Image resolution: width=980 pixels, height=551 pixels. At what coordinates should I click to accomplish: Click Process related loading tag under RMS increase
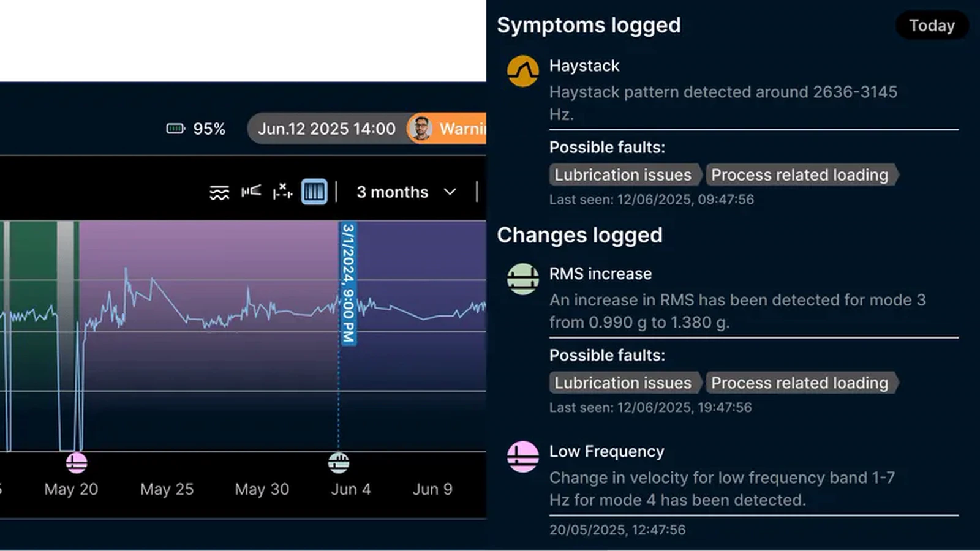pyautogui.click(x=802, y=383)
